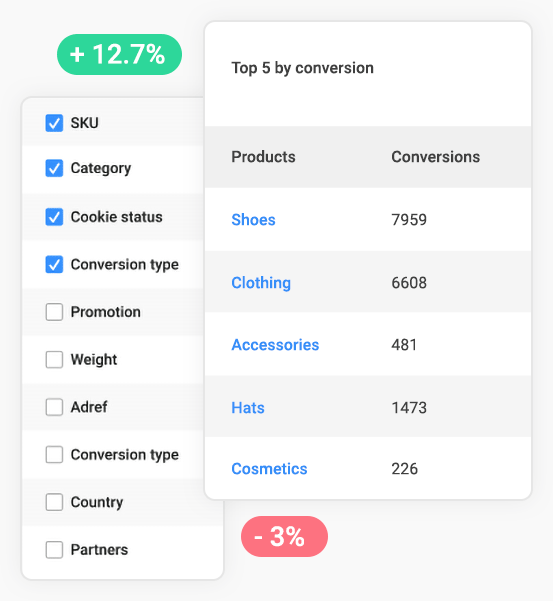This screenshot has width=553, height=601.
Task: Follow the Accessories link
Action: pos(275,345)
